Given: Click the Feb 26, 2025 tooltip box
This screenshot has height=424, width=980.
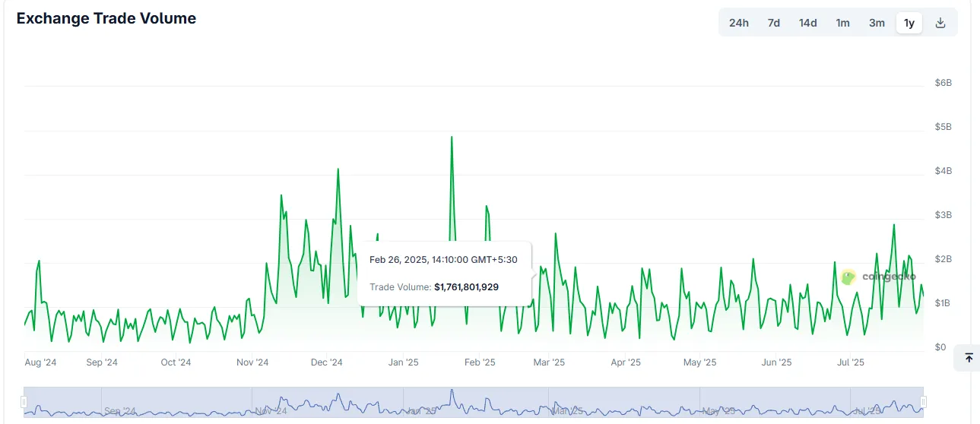Looking at the screenshot, I should point(444,274).
